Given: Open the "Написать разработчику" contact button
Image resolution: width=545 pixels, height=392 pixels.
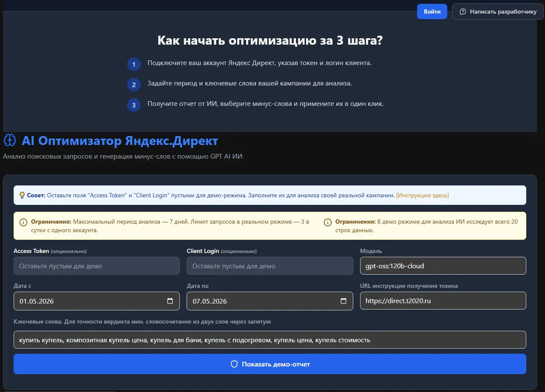Looking at the screenshot, I should coord(498,11).
